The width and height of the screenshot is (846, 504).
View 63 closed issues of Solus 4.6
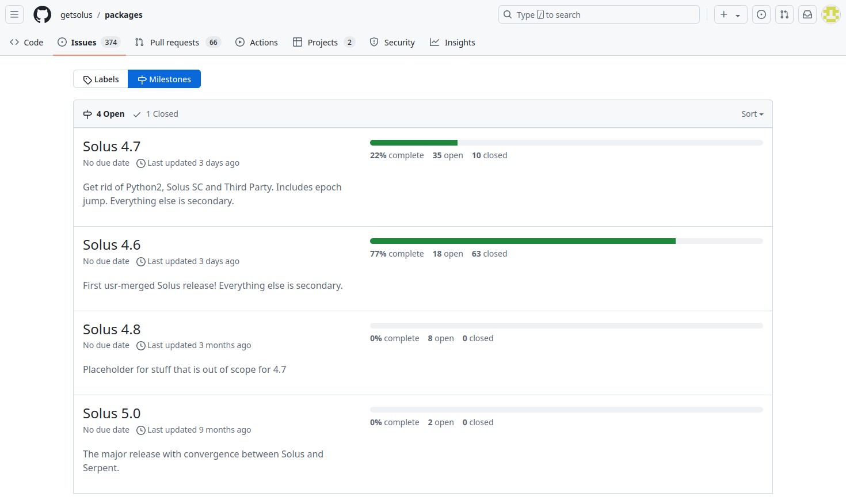(489, 254)
